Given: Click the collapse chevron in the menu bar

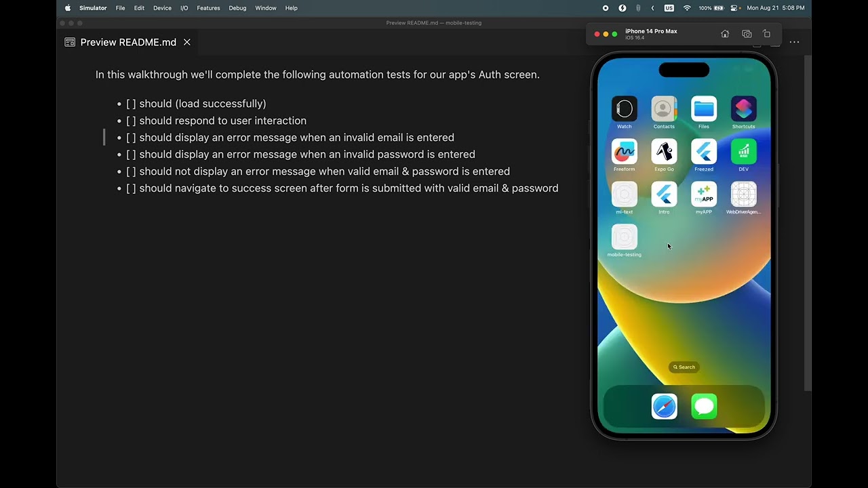Looking at the screenshot, I should [x=653, y=8].
